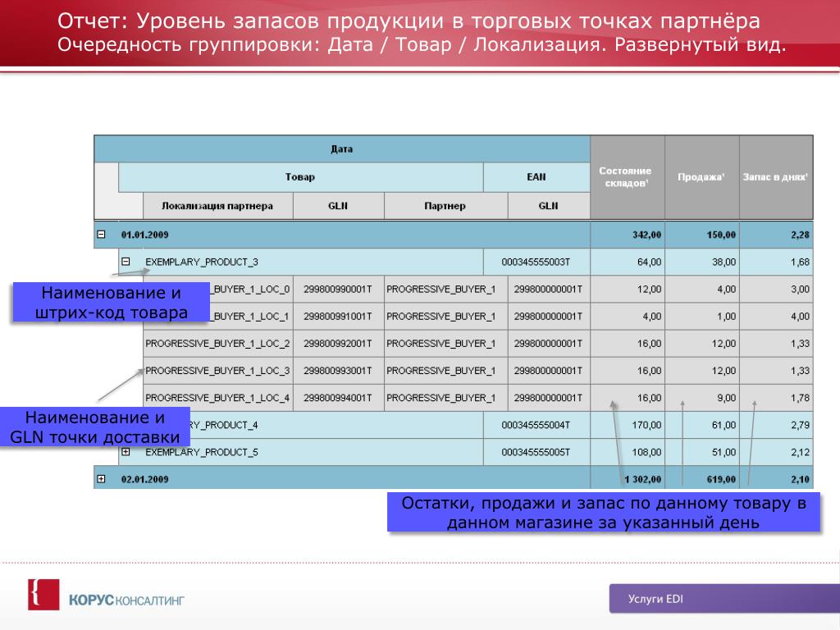
Task: Select GLN 299800994001T cell
Action: pos(338,398)
